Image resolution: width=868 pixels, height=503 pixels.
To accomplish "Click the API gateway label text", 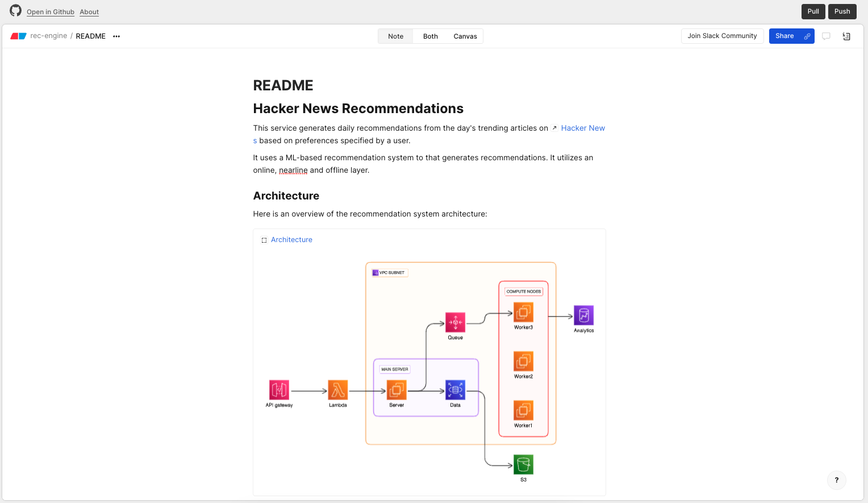I will point(279,405).
